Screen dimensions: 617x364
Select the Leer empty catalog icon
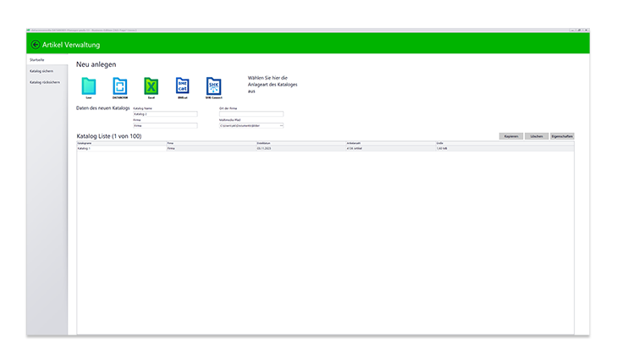(89, 86)
